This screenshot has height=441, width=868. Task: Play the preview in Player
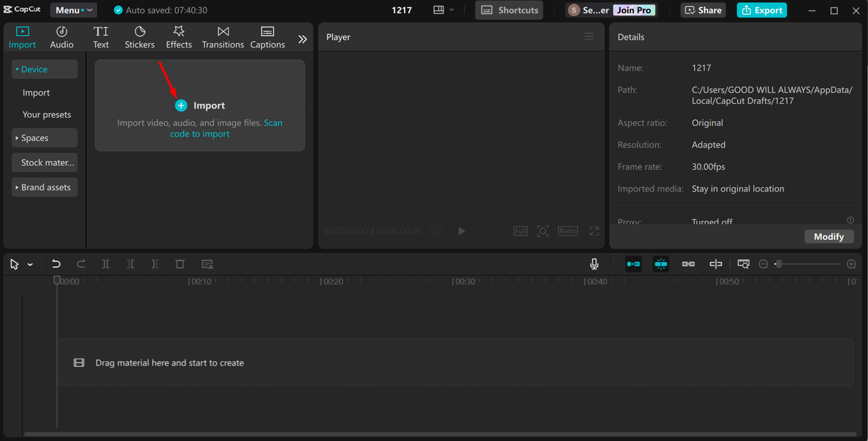click(x=462, y=231)
